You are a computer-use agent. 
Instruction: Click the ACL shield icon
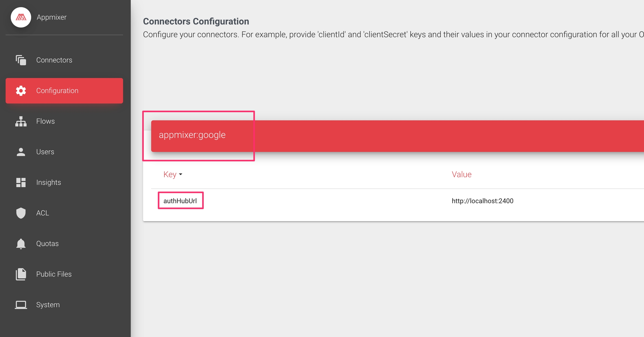tap(21, 213)
